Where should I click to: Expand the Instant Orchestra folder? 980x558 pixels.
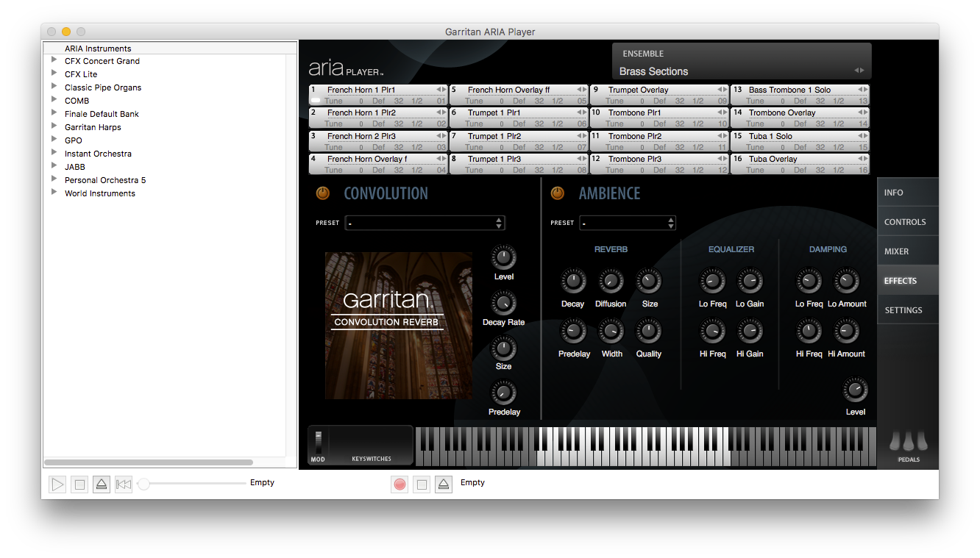coord(54,153)
